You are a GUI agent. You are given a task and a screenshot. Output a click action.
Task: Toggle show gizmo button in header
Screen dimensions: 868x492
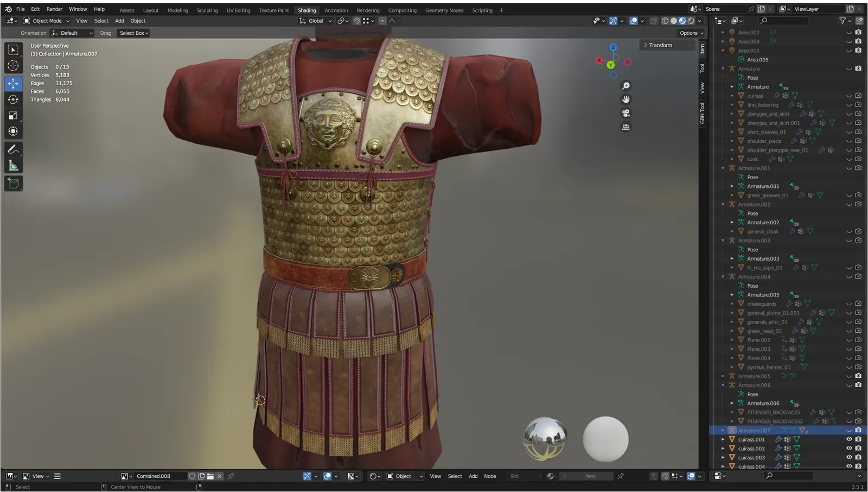(x=613, y=21)
